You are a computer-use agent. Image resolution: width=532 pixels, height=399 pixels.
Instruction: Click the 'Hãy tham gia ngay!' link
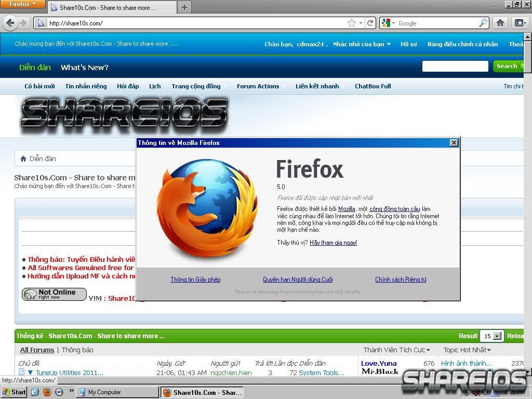[333, 243]
